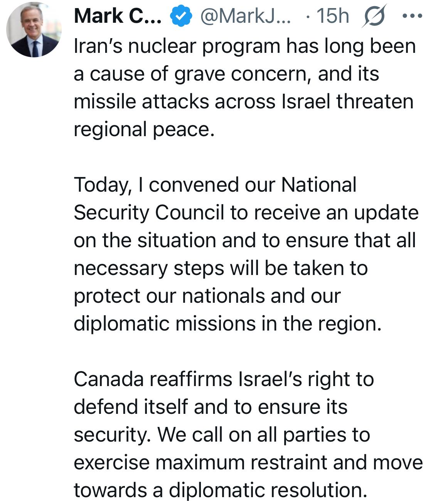Open the profile via the display name "Mark C..."
Image resolution: width=448 pixels, height=501 pixels.
pos(118,17)
